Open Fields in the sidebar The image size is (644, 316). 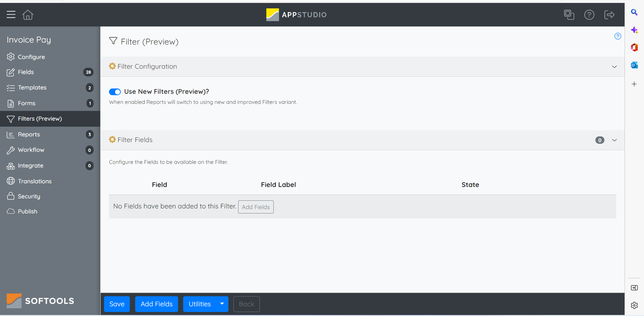click(50, 72)
